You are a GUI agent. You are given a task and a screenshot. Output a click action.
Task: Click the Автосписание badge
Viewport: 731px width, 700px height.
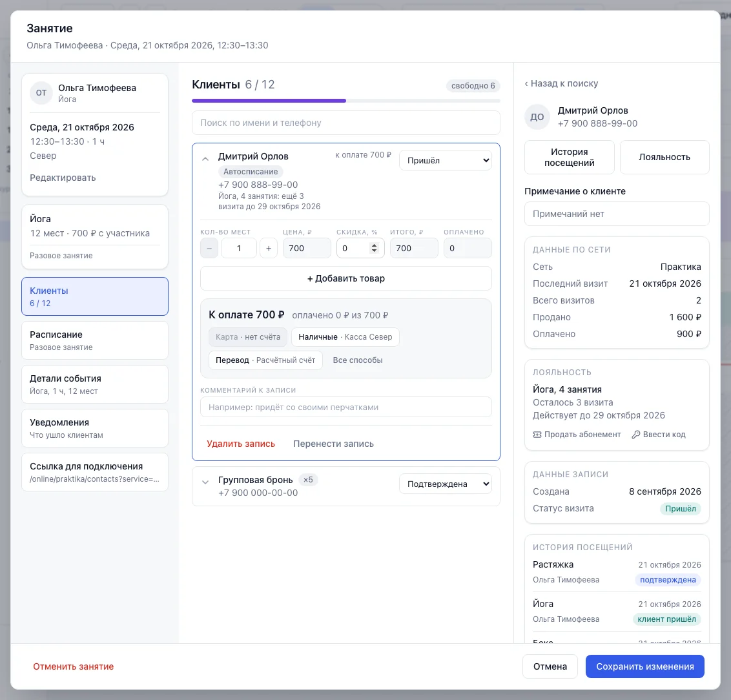[x=251, y=172]
